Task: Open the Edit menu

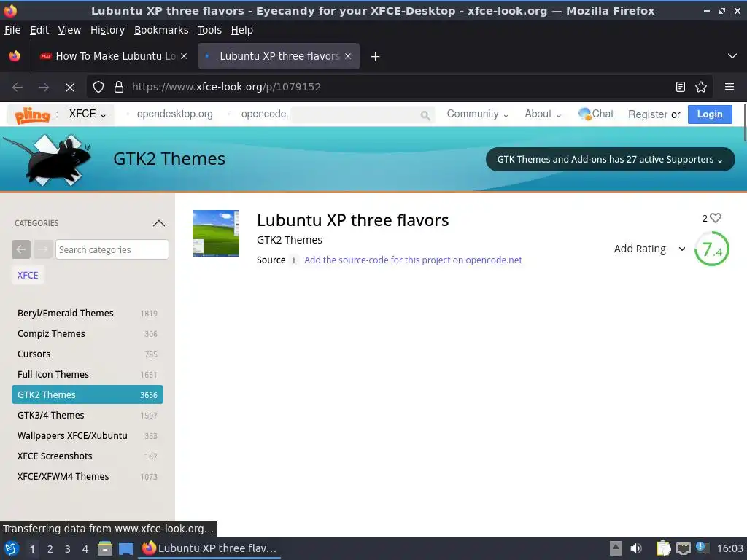Action: 39,30
